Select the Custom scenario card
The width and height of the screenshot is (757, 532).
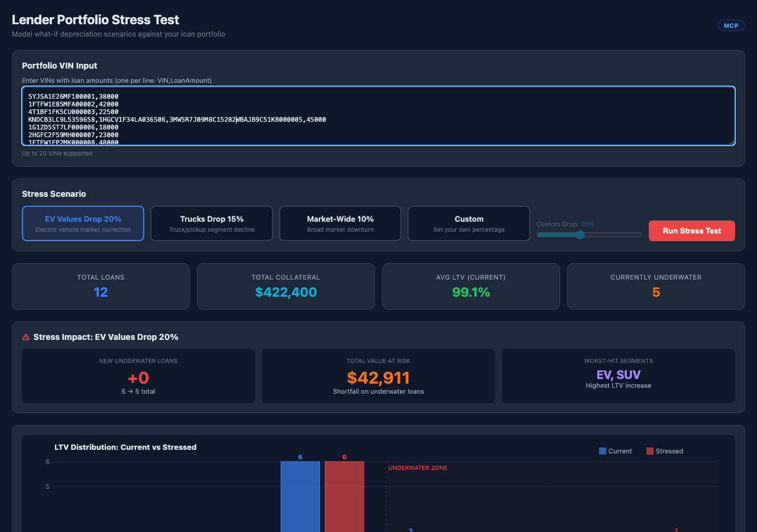tap(469, 223)
